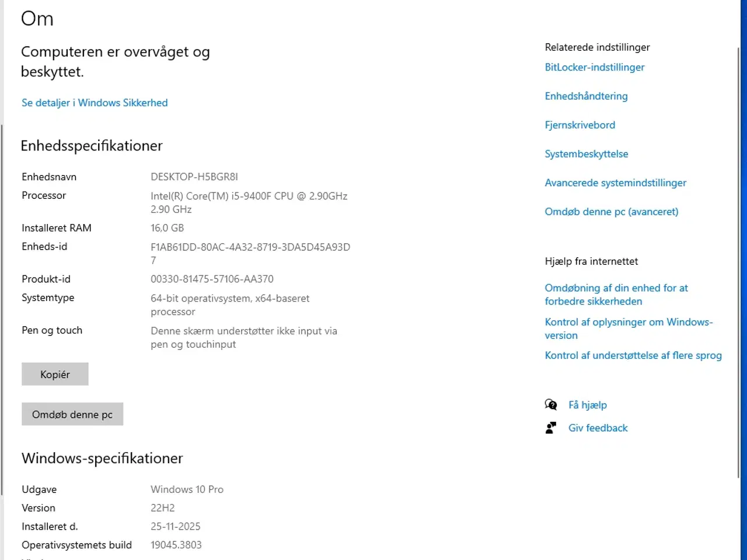This screenshot has width=747, height=560.
Task: Open Fjernskrivebord settings
Action: pos(580,125)
